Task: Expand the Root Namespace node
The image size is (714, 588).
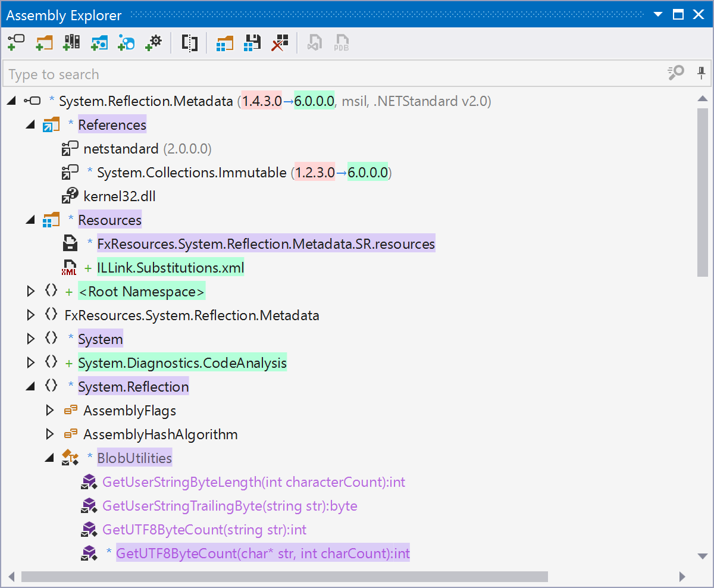Action: 30,292
